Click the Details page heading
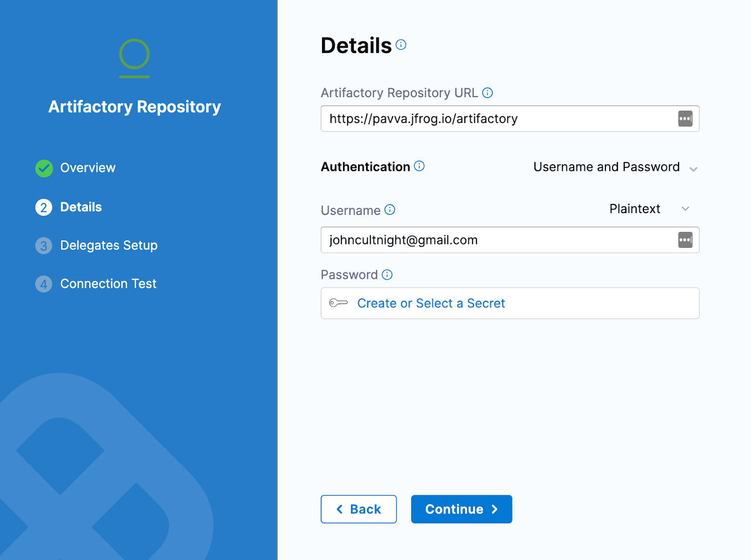Image resolution: width=751 pixels, height=560 pixels. pos(356,46)
